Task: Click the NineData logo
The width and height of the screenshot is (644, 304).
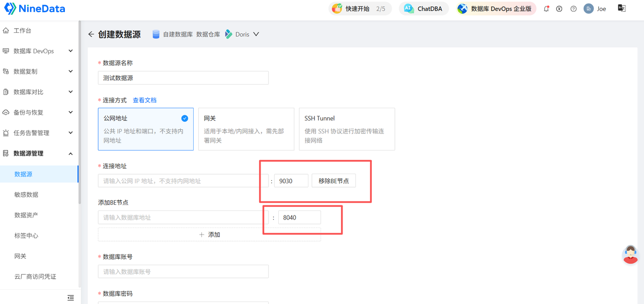Action: 34,9
